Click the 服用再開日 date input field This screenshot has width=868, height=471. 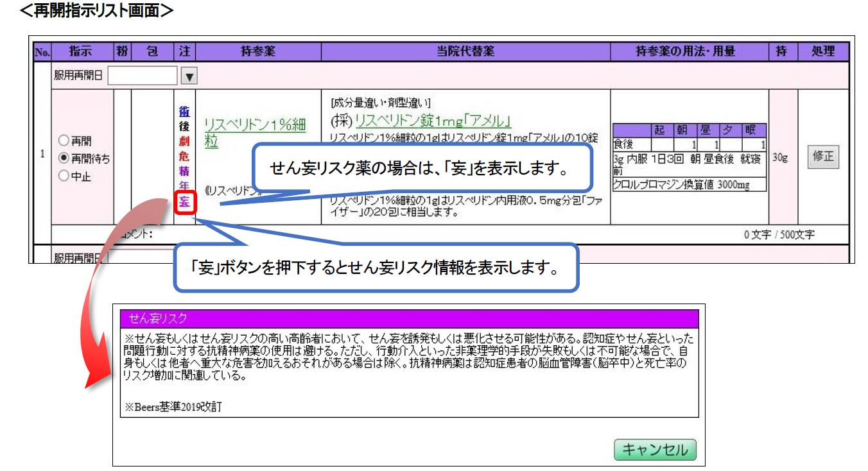pyautogui.click(x=142, y=76)
